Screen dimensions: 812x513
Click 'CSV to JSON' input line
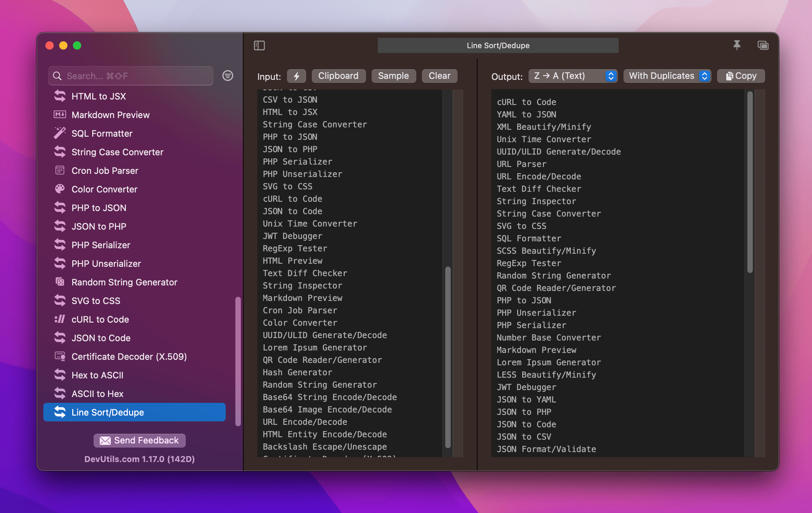coord(290,100)
